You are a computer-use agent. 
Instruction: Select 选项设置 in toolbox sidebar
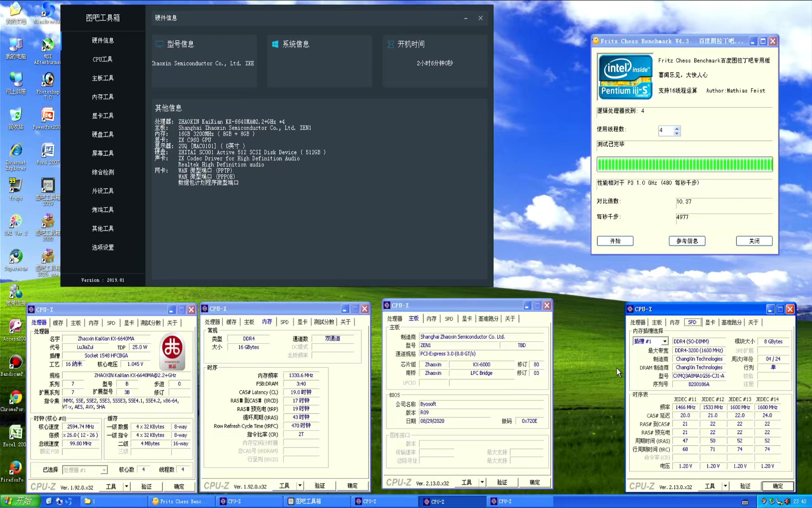tap(103, 247)
